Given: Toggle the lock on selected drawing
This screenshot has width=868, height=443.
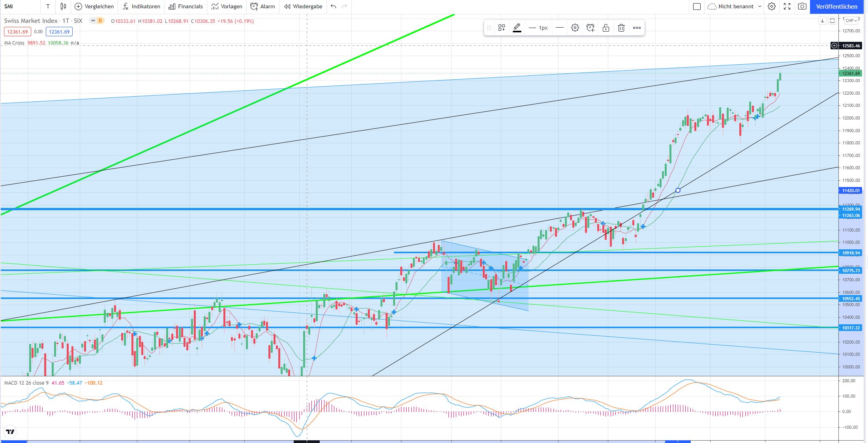Looking at the screenshot, I should pos(606,28).
